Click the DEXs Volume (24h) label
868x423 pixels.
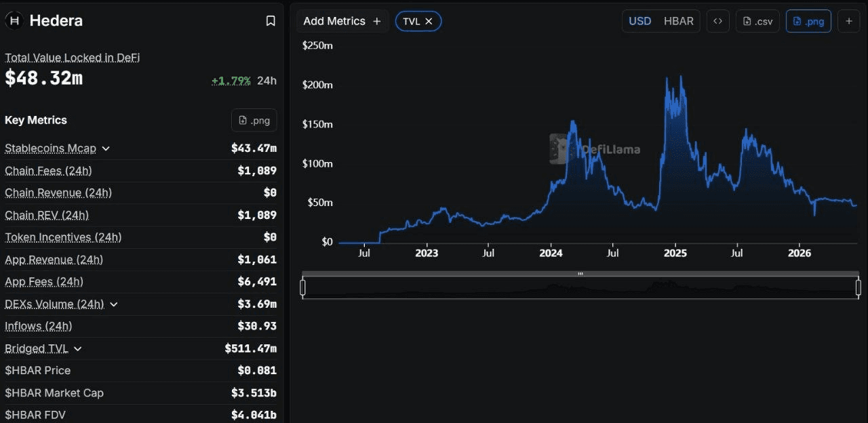(x=54, y=304)
